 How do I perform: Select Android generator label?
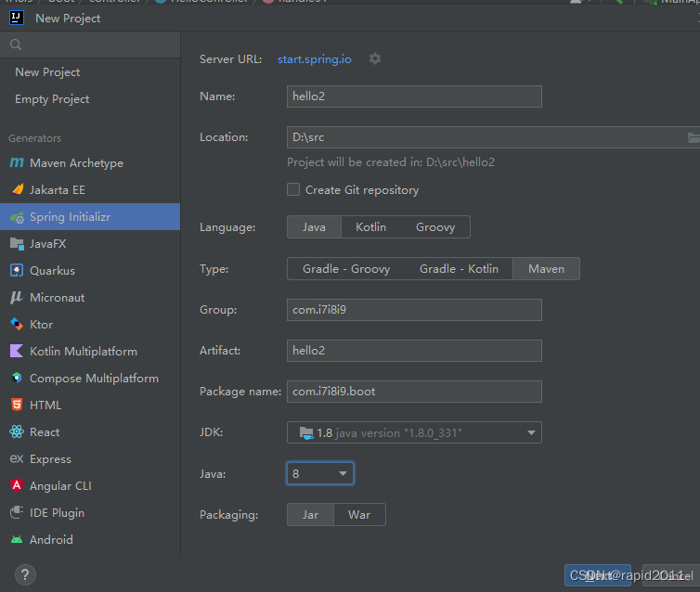pyautogui.click(x=51, y=540)
